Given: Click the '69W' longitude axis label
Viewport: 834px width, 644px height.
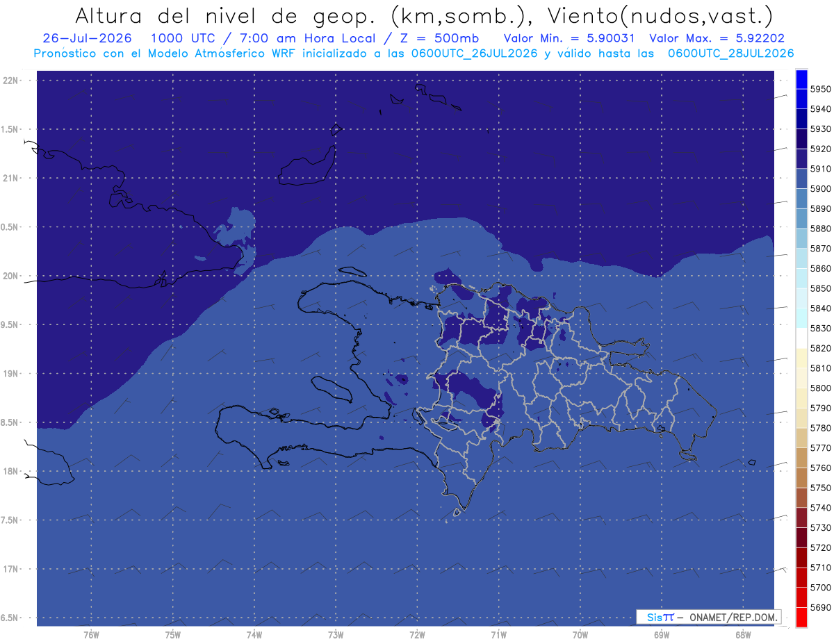Looking at the screenshot, I should pos(662,634).
